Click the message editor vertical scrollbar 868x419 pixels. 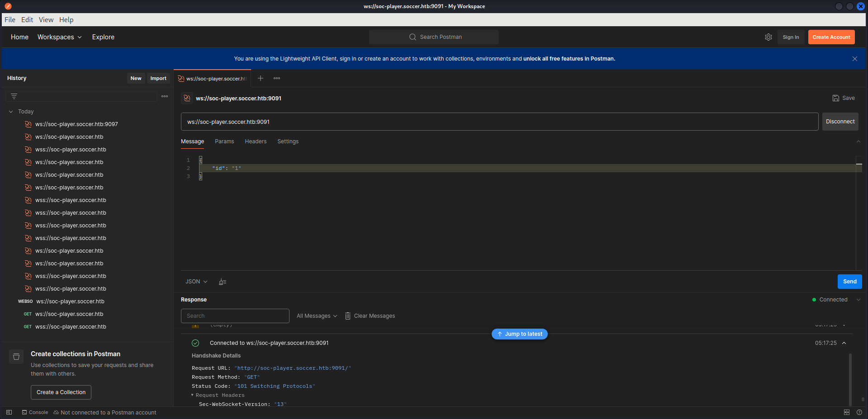pyautogui.click(x=859, y=213)
